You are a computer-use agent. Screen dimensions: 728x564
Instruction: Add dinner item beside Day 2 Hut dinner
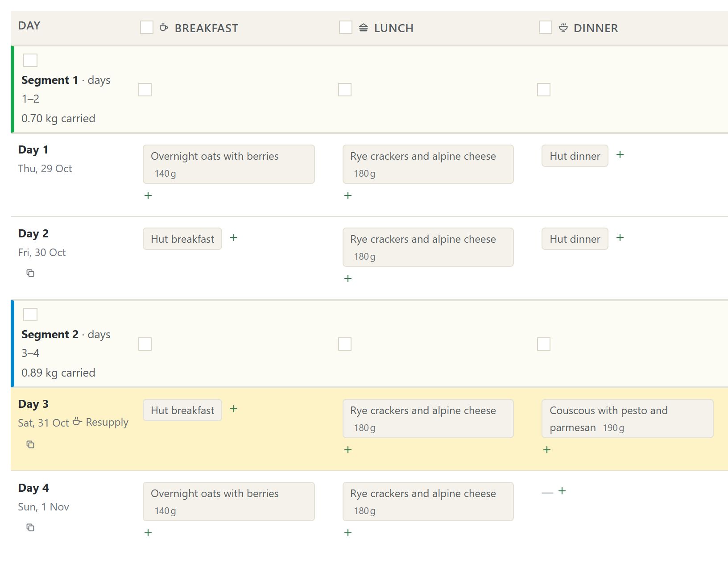pyautogui.click(x=620, y=237)
